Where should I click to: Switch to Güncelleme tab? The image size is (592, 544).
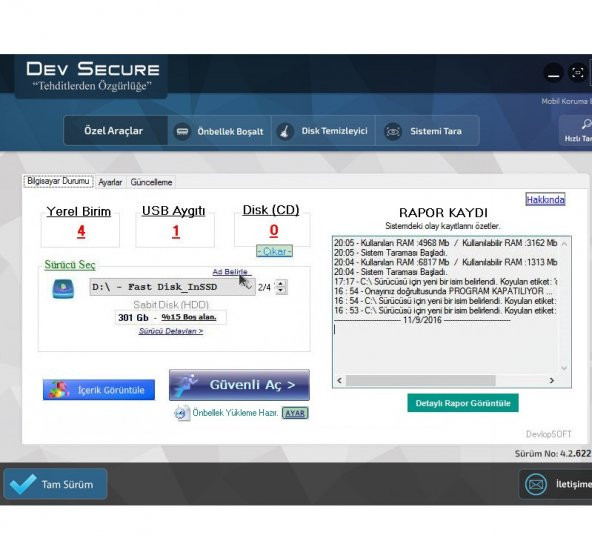pos(151,182)
